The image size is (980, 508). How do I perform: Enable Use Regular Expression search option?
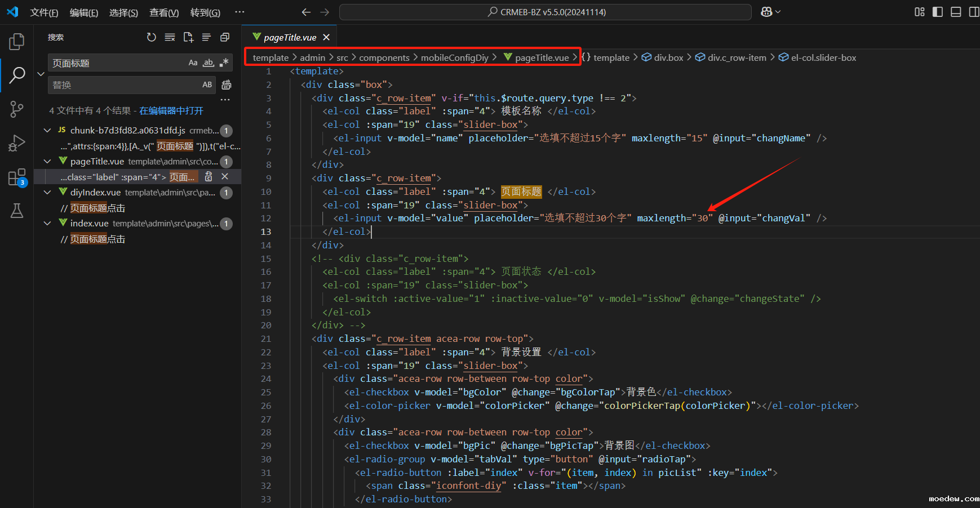(224, 63)
